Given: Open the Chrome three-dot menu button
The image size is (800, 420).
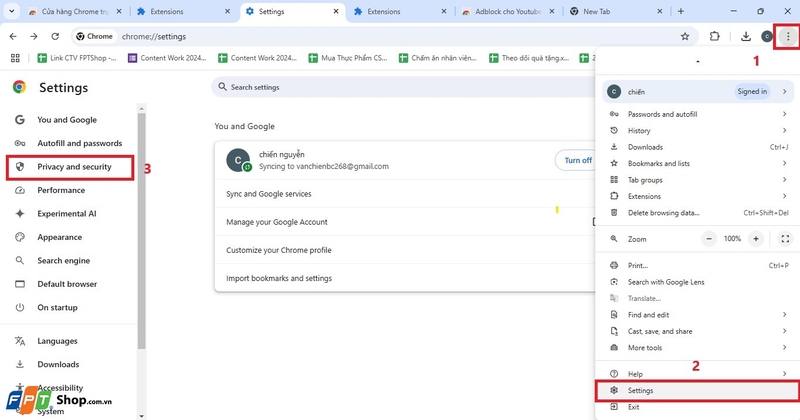Looking at the screenshot, I should pos(788,36).
